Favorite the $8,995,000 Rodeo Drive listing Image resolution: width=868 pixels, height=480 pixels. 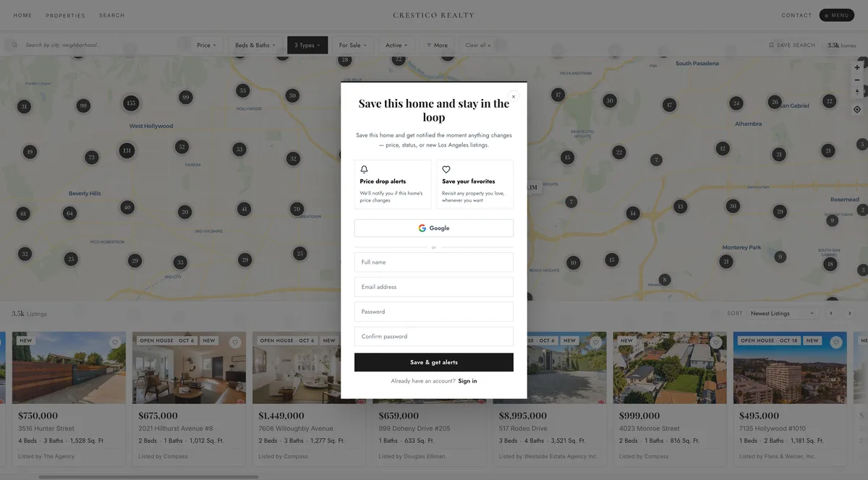coord(595,343)
